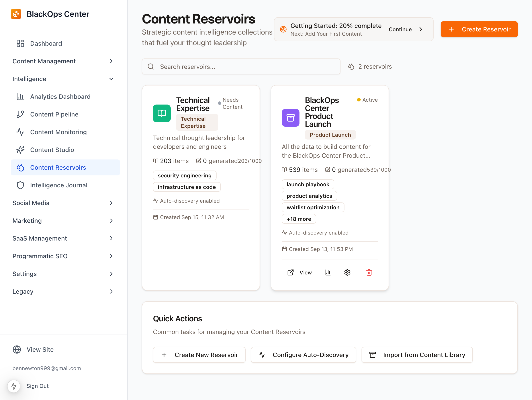Go to Intelligence Journal page
The height and width of the screenshot is (400, 532).
(x=59, y=185)
